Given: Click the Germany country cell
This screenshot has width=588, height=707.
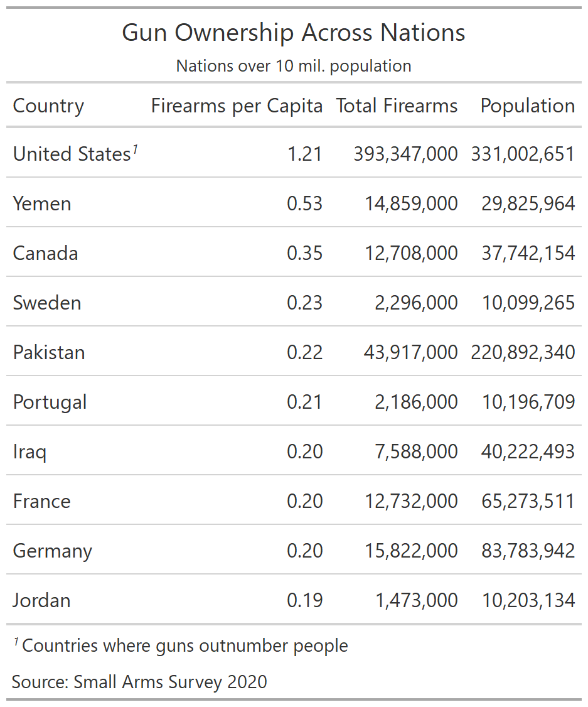Looking at the screenshot, I should (x=52, y=551).
